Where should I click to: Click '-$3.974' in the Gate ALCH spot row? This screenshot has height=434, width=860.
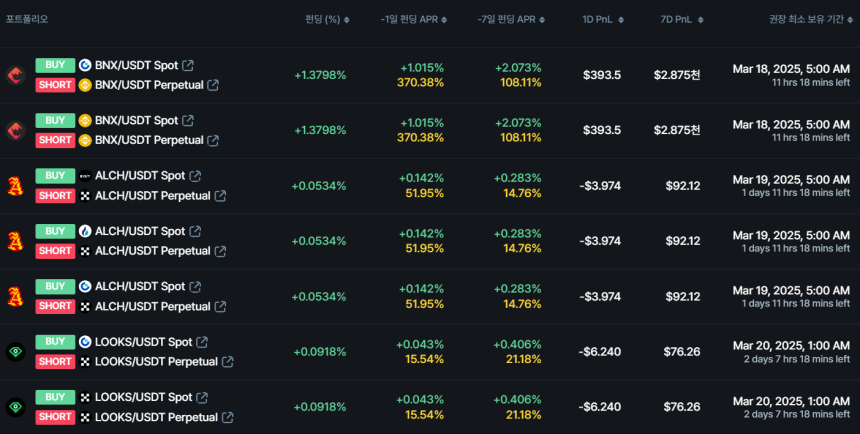tap(600, 297)
